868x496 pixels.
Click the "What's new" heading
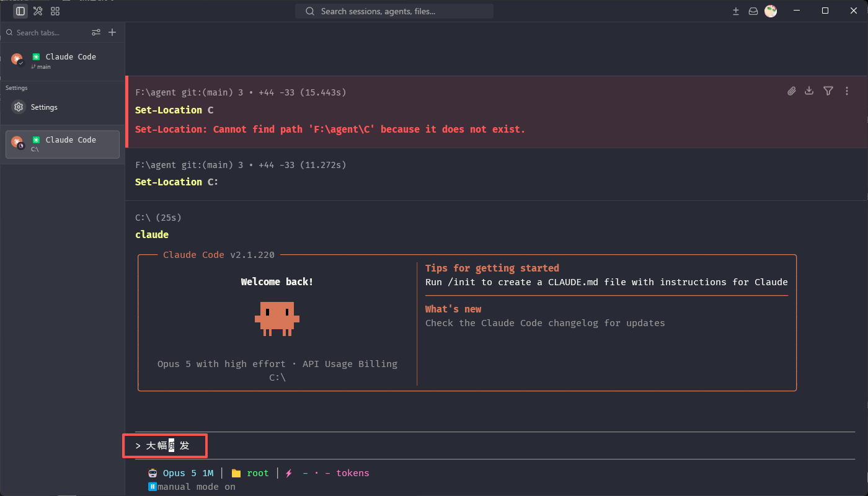[453, 309]
